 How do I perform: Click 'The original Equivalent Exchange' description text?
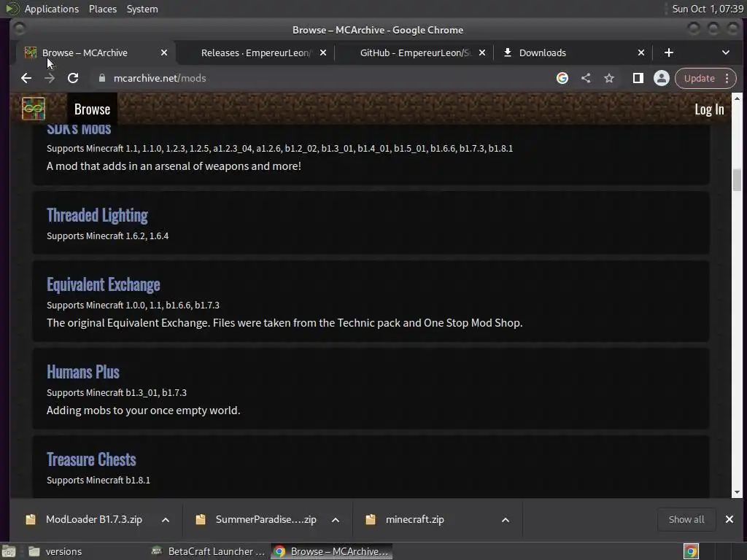coord(285,323)
